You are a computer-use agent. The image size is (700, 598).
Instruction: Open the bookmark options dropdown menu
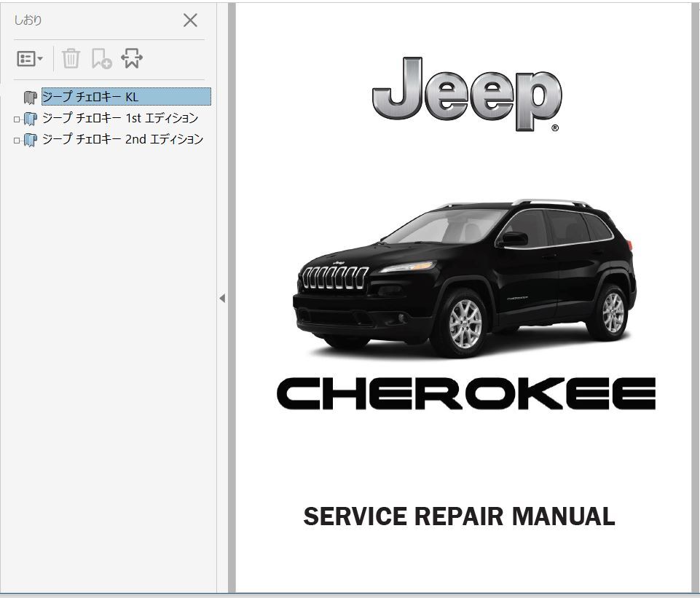coord(29,58)
